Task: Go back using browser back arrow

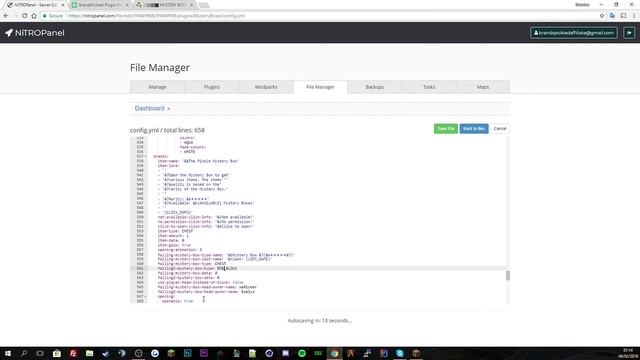Action: tap(6, 16)
